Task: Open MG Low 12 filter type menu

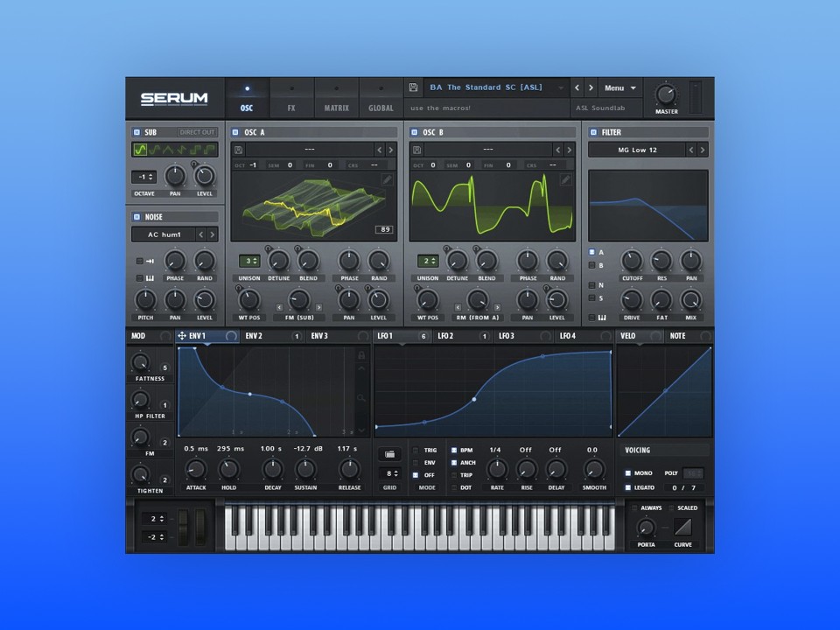Action: [637, 150]
